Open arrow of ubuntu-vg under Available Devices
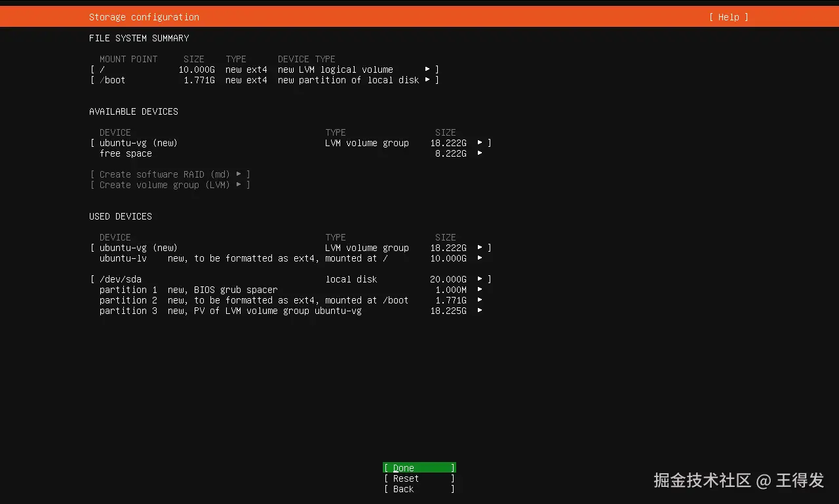Screen dimensions: 839x504 [x=480, y=143]
